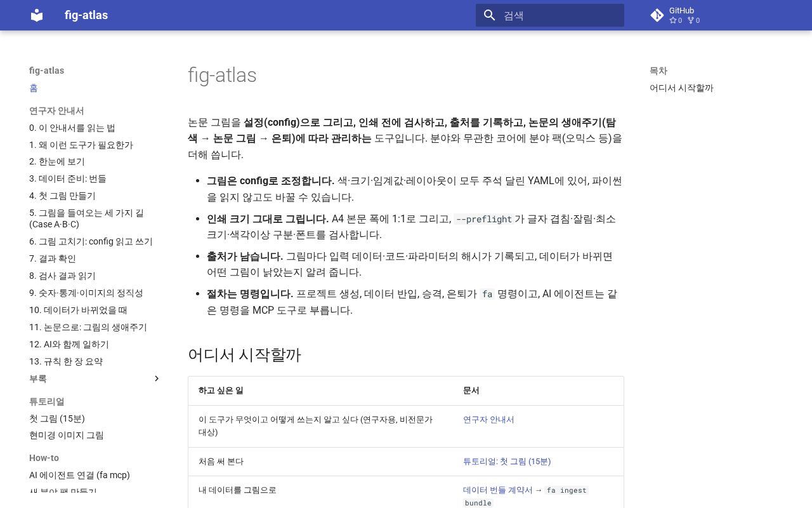
Task: Open '12. AI와 함께 일하기'
Action: point(69,344)
